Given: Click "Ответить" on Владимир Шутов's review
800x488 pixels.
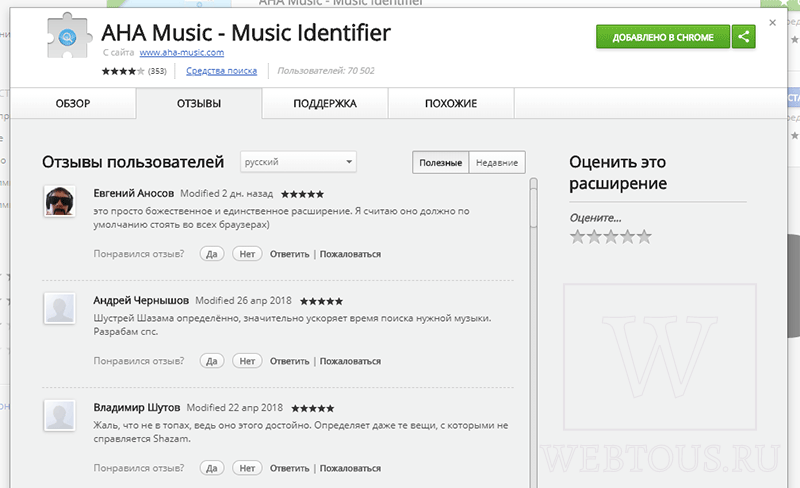Looking at the screenshot, I should (289, 469).
